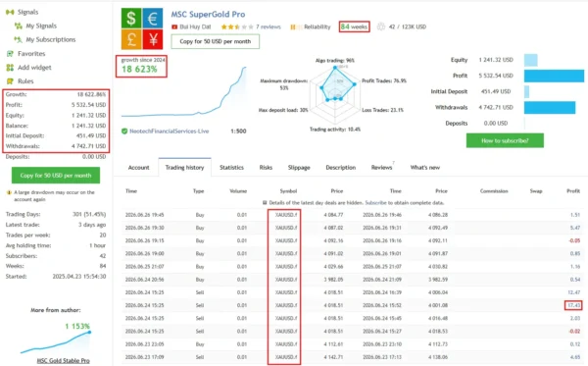Click the Swap column header
The height and width of the screenshot is (366, 588).
(536, 191)
